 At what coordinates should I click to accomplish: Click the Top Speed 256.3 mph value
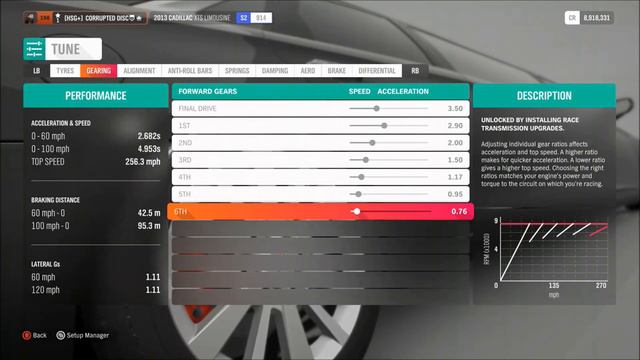coord(142,162)
